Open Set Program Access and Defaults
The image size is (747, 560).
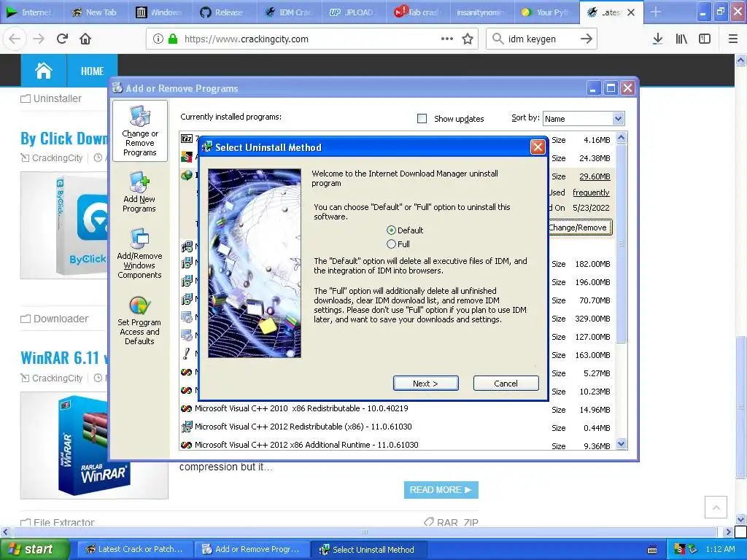point(139,320)
